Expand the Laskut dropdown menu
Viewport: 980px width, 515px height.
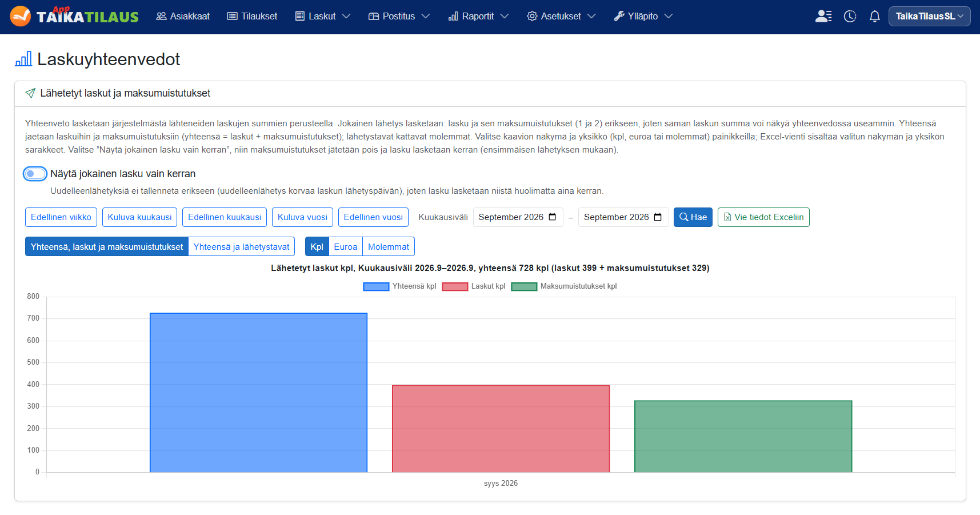(323, 16)
